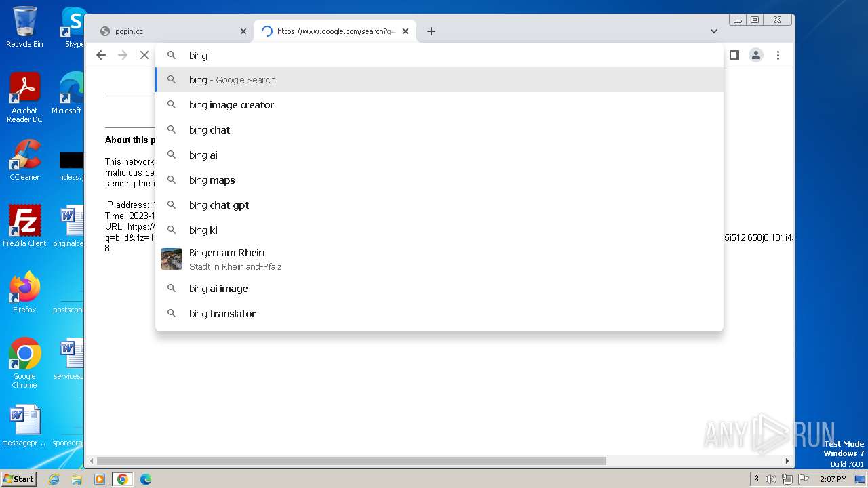Click the Bingen am Rhein thumbnail image
This screenshot has height=488, width=868.
click(x=172, y=259)
